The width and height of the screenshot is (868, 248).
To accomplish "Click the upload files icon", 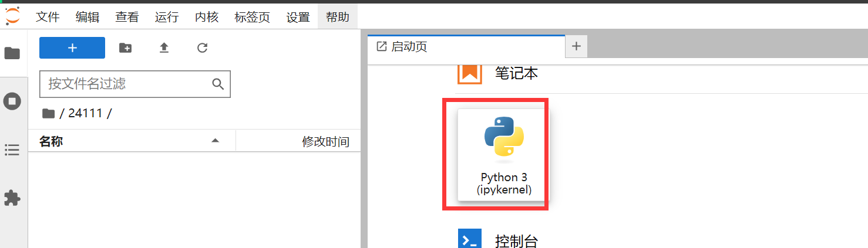I will coord(164,48).
